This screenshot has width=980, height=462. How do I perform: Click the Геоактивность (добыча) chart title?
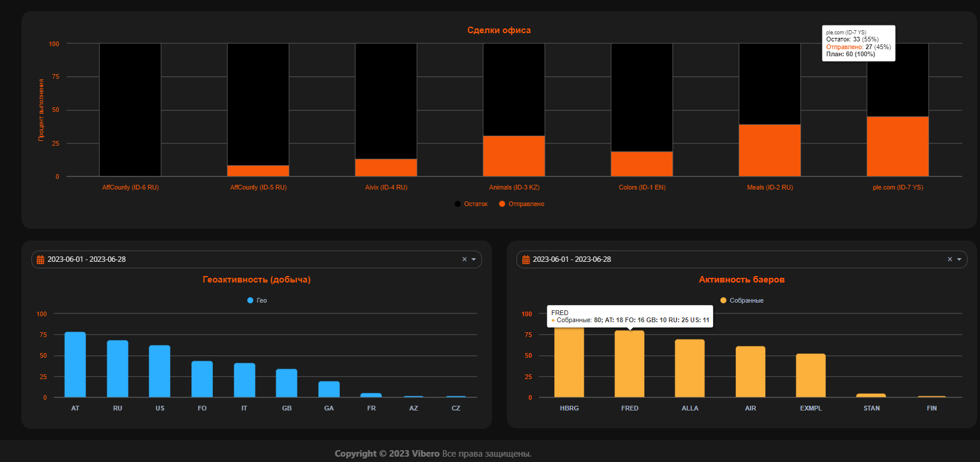[257, 280]
